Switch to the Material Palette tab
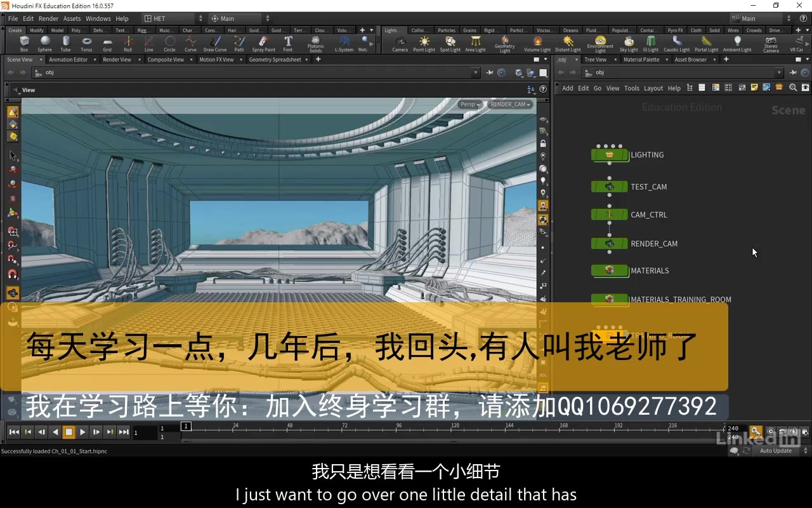The image size is (812, 508). click(641, 60)
